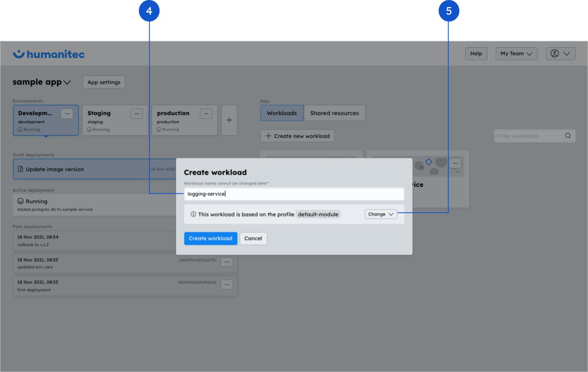Screen dimensions: 588x372
Task: Select the Workloads tab
Action: [282, 113]
